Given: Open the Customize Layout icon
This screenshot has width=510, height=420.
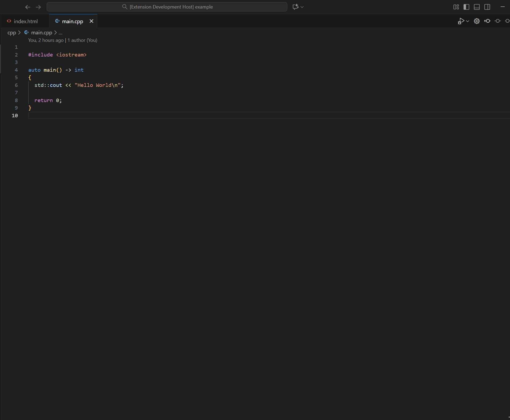Looking at the screenshot, I should click(456, 7).
